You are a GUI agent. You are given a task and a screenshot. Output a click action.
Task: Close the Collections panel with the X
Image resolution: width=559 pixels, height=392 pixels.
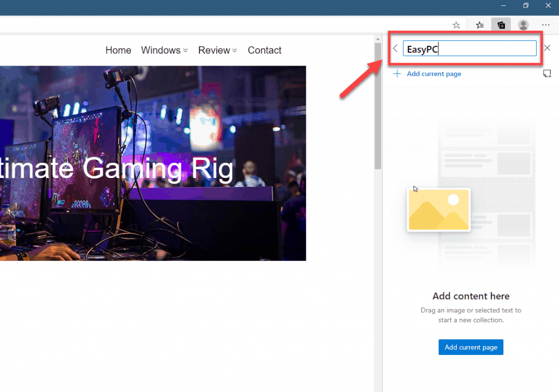[x=548, y=47]
